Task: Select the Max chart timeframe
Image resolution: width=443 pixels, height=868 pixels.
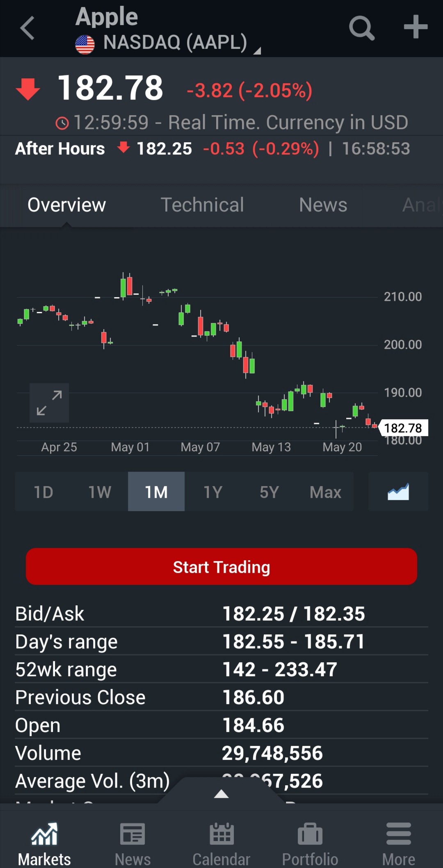Action: click(x=325, y=492)
